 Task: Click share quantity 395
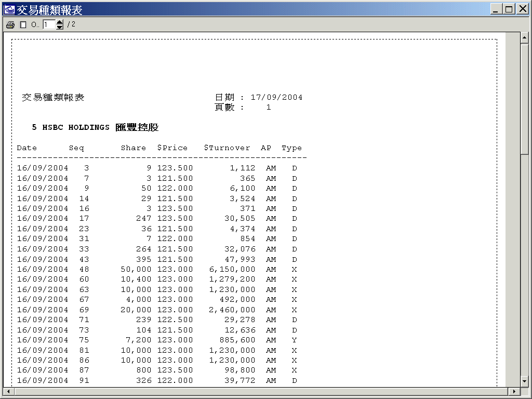tap(144, 259)
